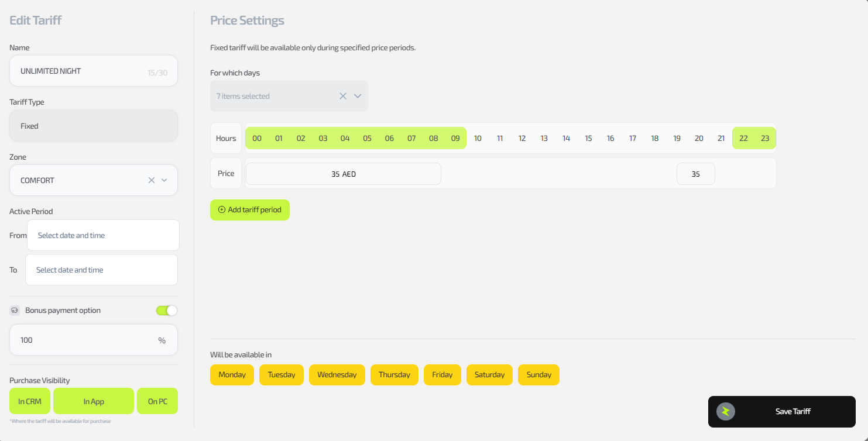Viewport: 868px width, 441px height.
Task: Toggle In CRM purchase visibility
Action: (29, 401)
